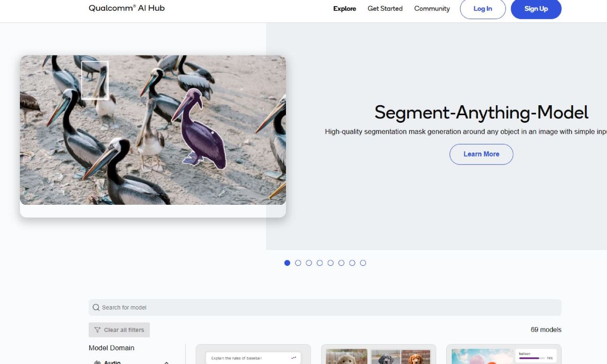Image resolution: width=607 pixels, height=364 pixels.
Task: Jump to the fourth carousel slide
Action: pyautogui.click(x=320, y=263)
